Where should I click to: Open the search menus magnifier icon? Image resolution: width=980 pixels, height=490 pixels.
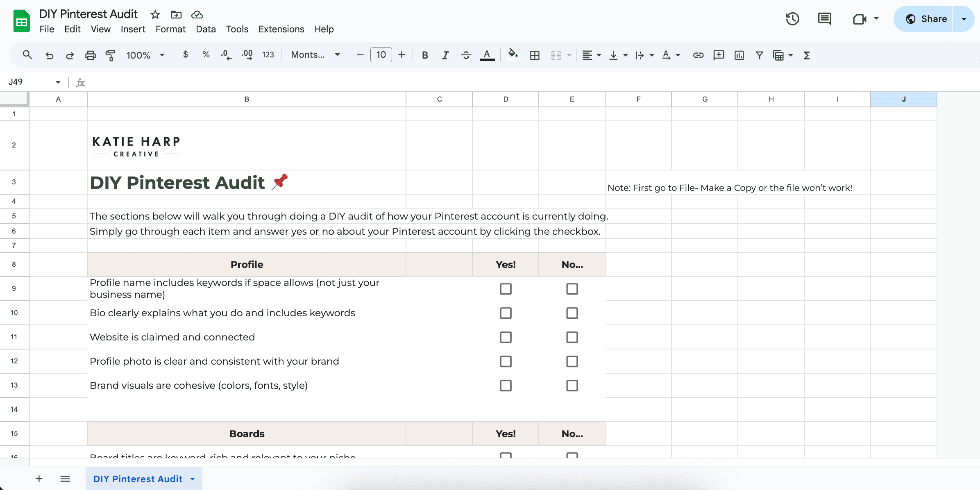coord(27,55)
